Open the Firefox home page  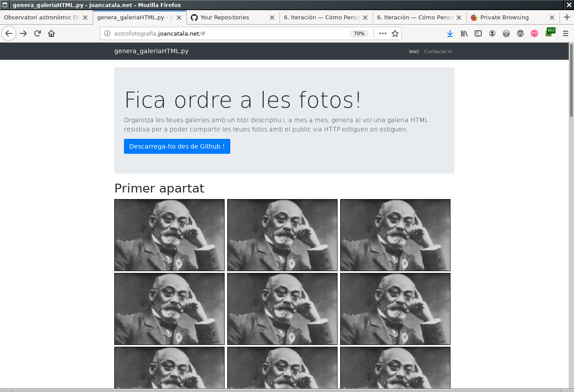pyautogui.click(x=51, y=33)
